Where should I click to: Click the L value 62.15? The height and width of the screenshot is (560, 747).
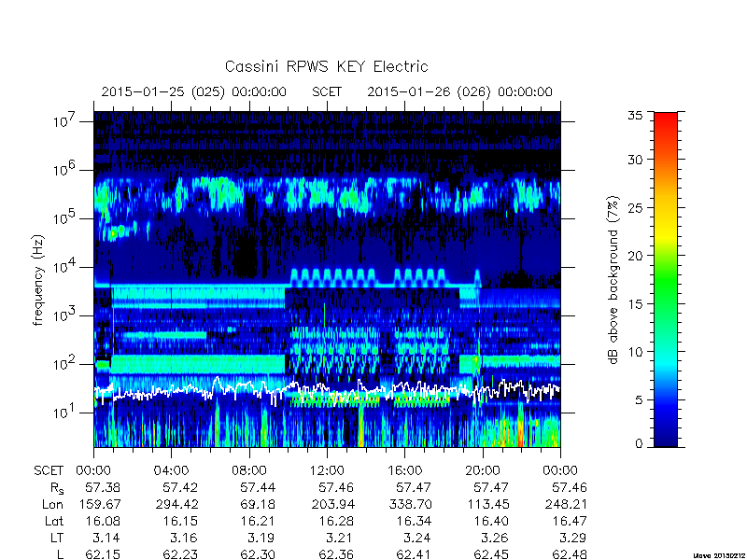coord(103,554)
